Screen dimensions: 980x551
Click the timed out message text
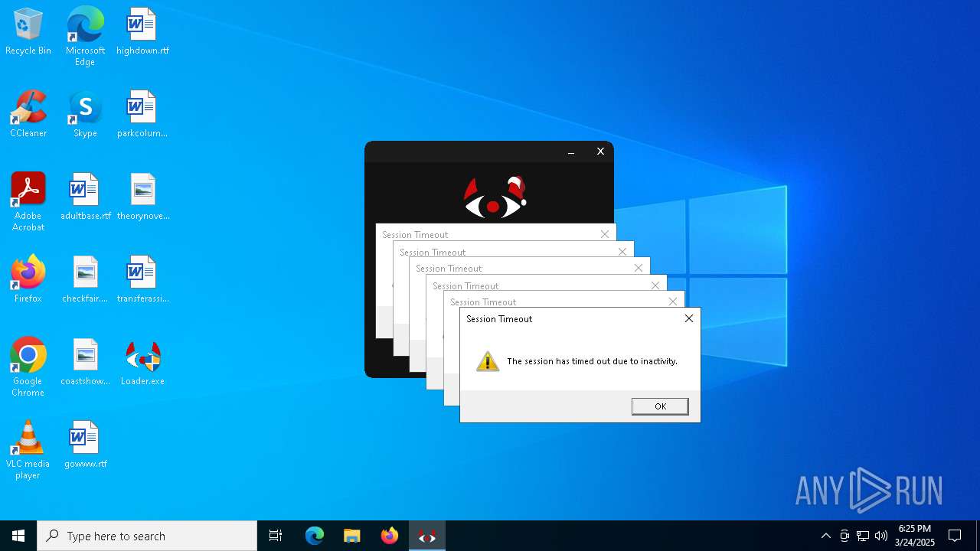tap(593, 361)
